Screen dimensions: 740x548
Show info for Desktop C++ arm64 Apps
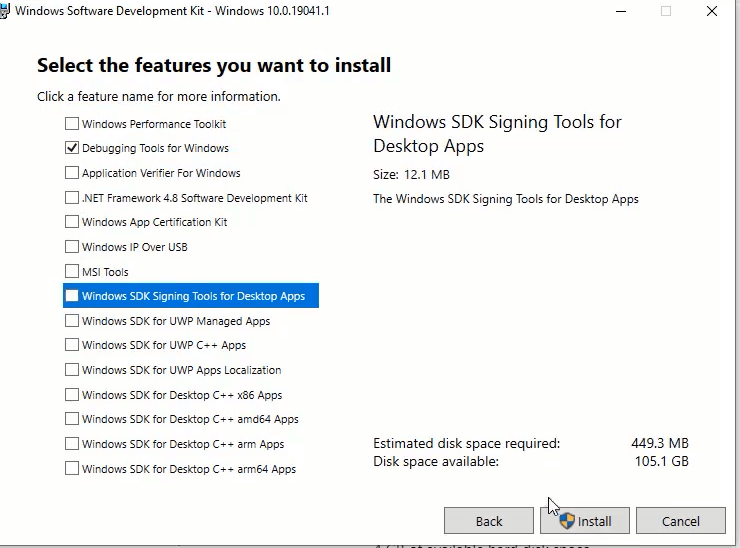pyautogui.click(x=189, y=469)
